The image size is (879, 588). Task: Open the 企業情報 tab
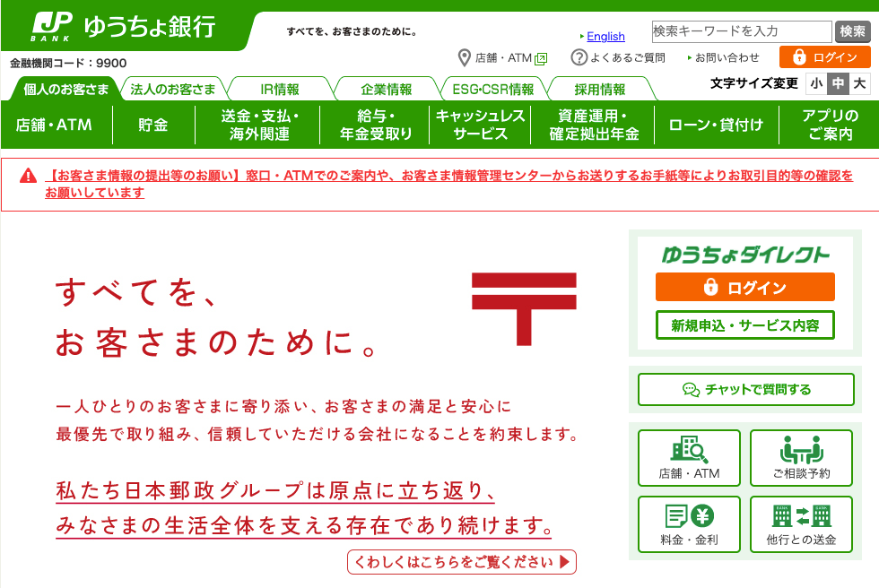(387, 89)
